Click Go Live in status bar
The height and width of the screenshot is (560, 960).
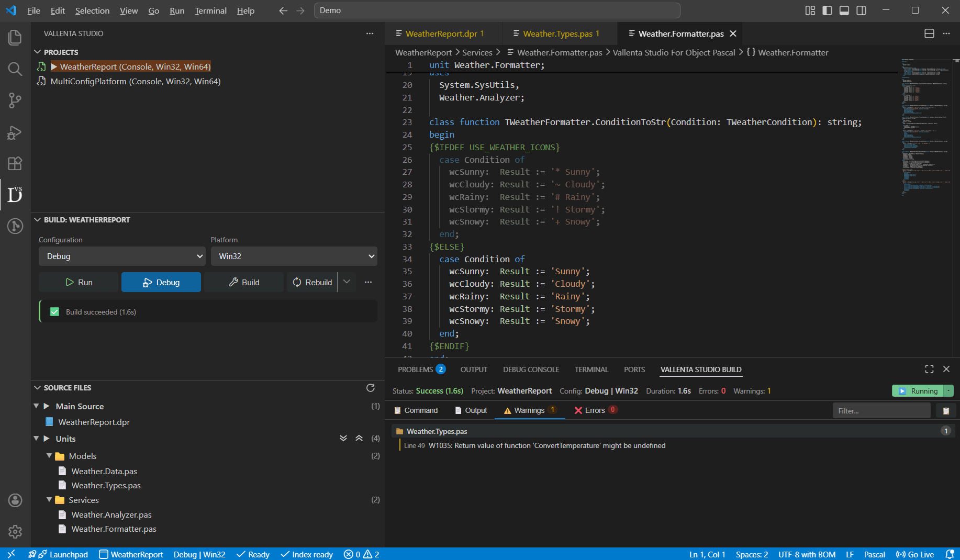915,554
